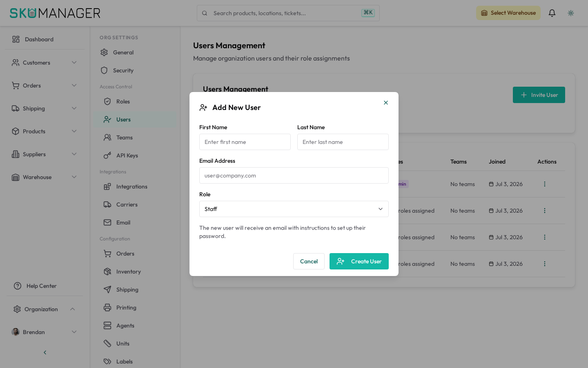Viewport: 588px width, 368px height.
Task: Click the Invite User button
Action: [539, 95]
